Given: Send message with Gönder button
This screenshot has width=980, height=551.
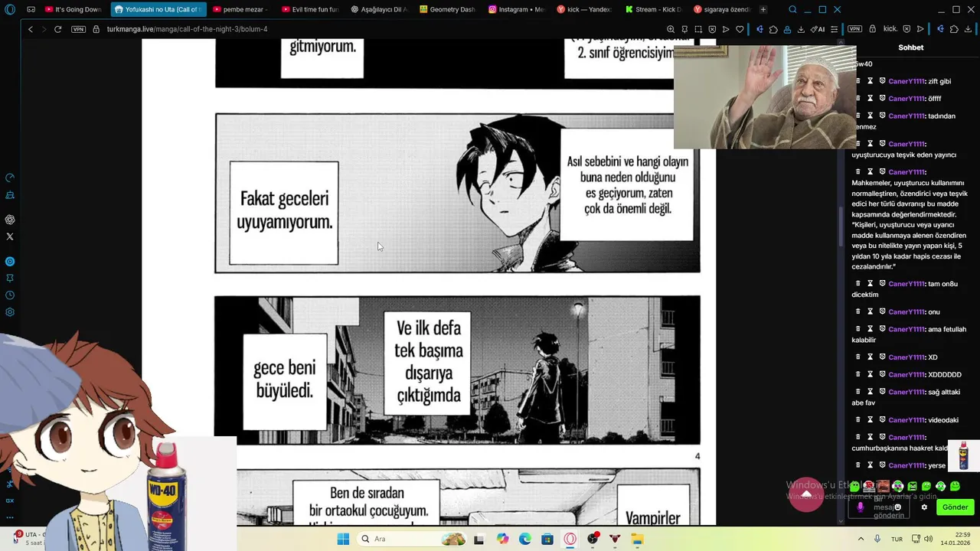Looking at the screenshot, I should 955,507.
